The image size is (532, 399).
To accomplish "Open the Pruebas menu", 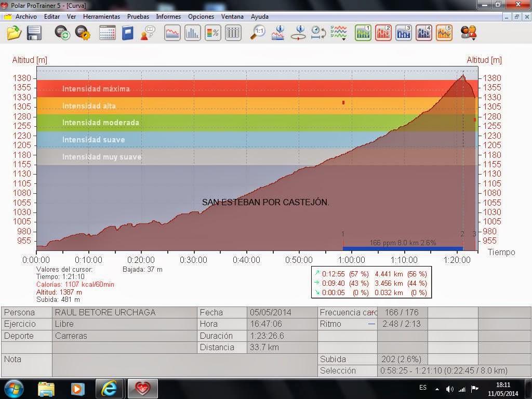I will (138, 16).
